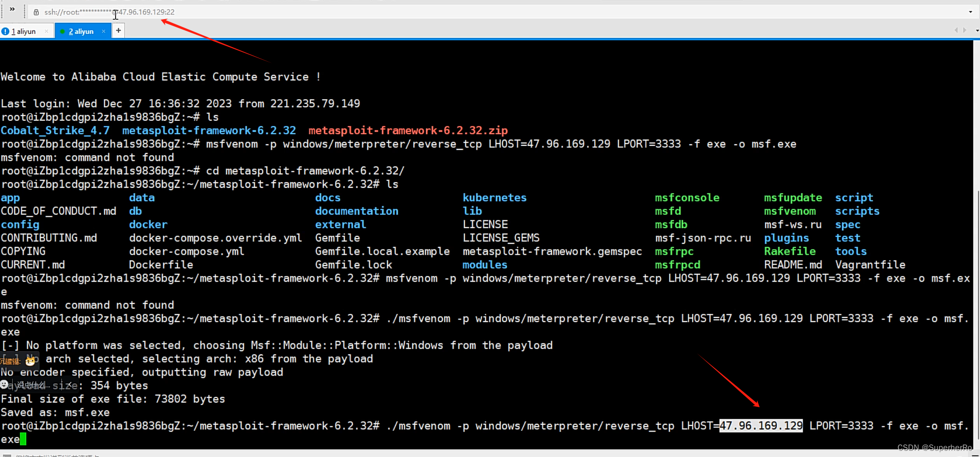
Task: Click the msfupdate entry in listing
Action: [x=793, y=198]
